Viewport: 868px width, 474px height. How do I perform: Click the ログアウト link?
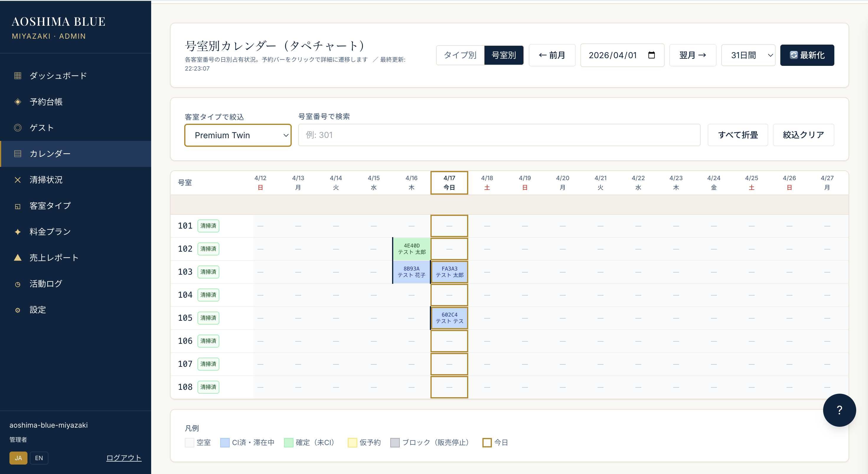click(x=124, y=457)
